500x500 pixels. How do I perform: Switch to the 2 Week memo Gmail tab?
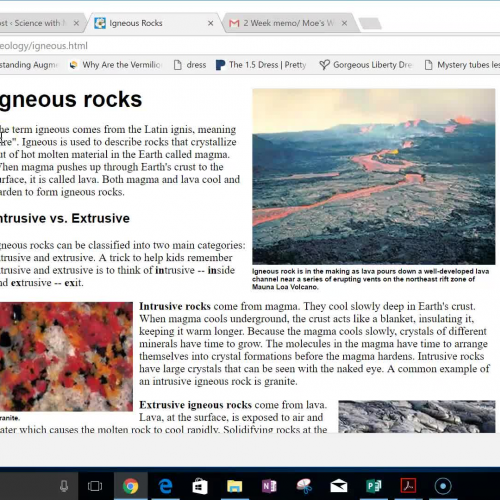[290, 23]
